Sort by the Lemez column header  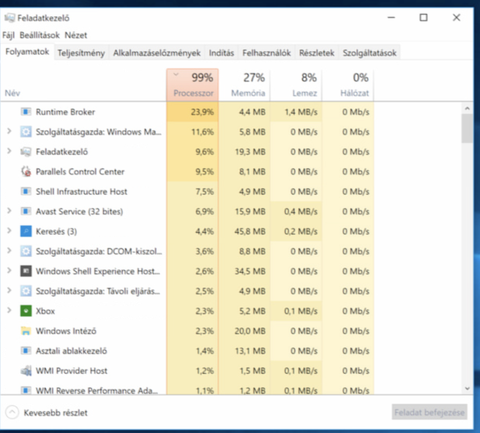coord(296,85)
